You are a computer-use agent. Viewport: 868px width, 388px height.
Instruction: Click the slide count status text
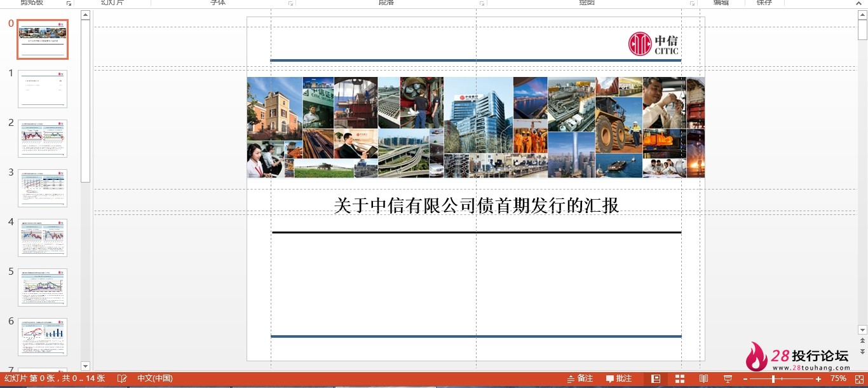click(54, 378)
